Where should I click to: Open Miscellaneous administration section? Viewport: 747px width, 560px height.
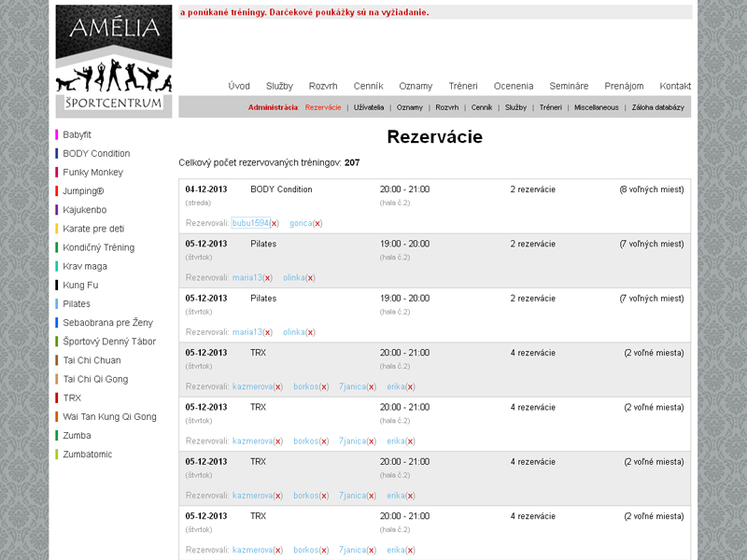[597, 107]
